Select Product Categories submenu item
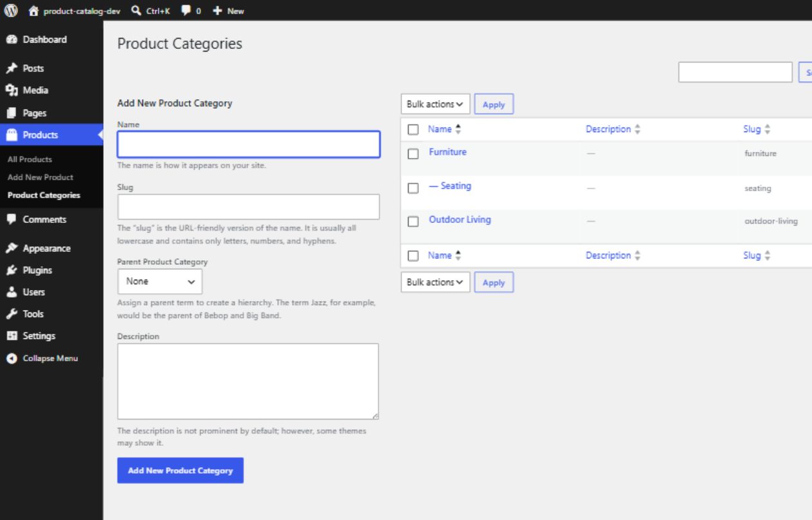The height and width of the screenshot is (520, 812). (x=44, y=195)
